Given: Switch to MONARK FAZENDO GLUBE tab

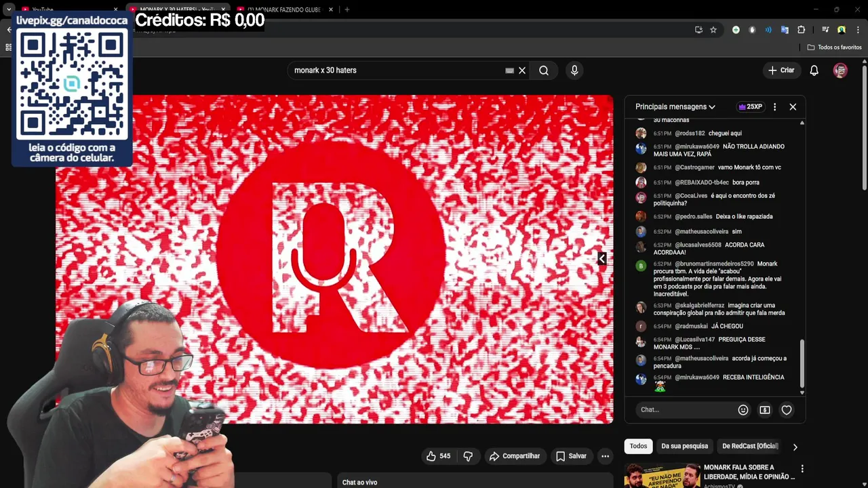Looking at the screenshot, I should click(x=283, y=9).
